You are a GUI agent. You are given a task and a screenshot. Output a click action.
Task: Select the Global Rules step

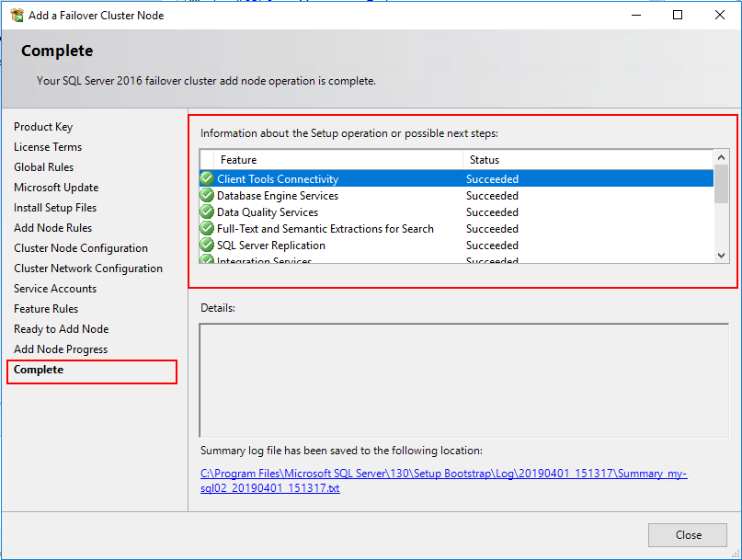pyautogui.click(x=43, y=167)
